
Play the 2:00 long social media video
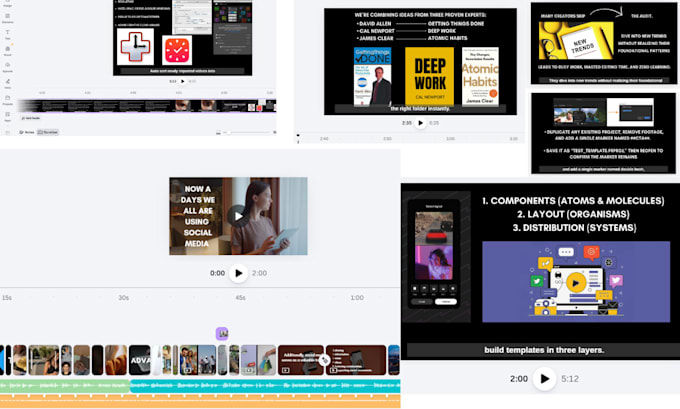(239, 273)
